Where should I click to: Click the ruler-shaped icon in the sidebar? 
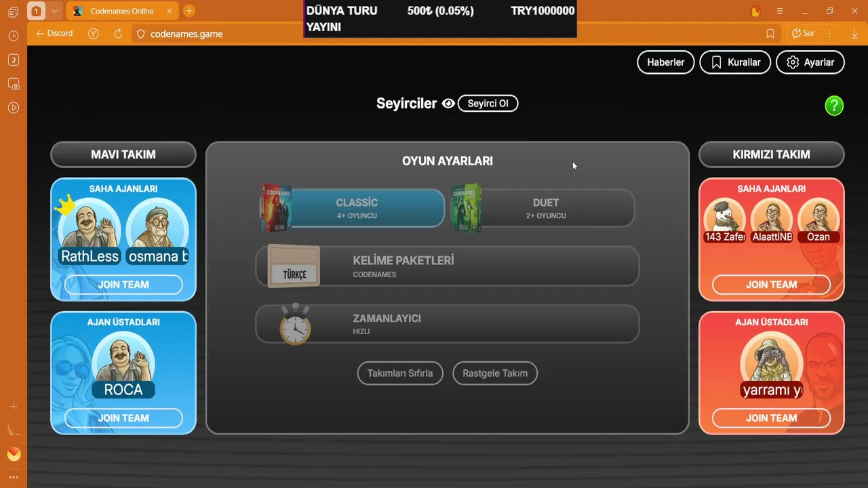click(x=13, y=430)
